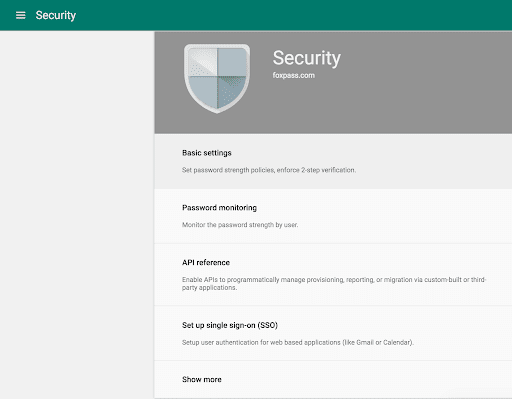Screen dimensions: 512x399
Task: Select the password strength policies description
Action: tap(269, 170)
